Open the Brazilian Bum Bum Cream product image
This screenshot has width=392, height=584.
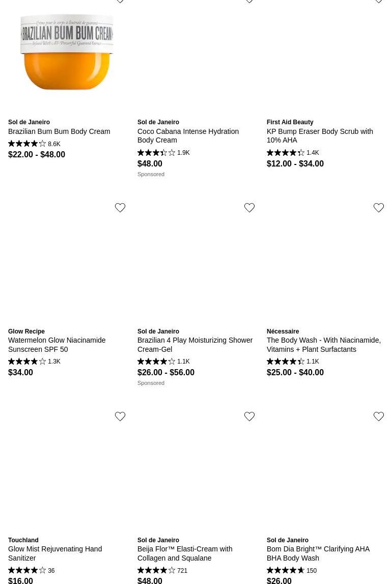[x=67, y=52]
